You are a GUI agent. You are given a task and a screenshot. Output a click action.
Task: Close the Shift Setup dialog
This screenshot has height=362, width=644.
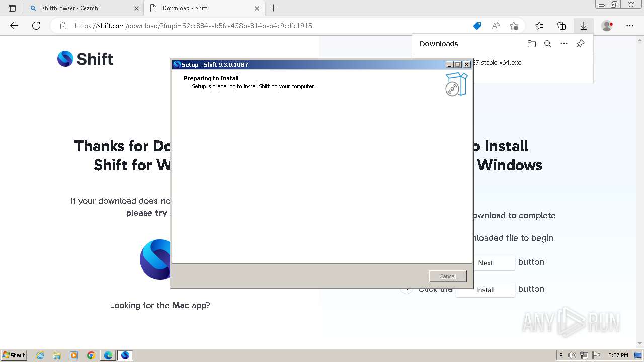click(x=467, y=65)
